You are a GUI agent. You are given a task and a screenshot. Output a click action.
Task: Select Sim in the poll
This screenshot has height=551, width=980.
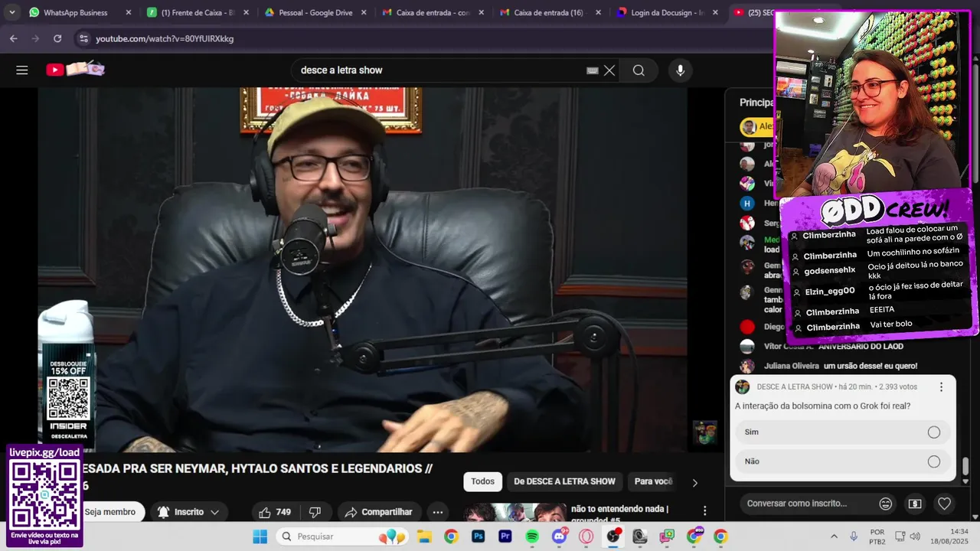pyautogui.click(x=842, y=432)
